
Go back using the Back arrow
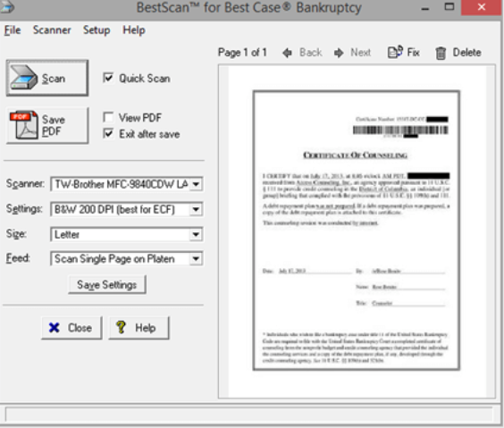tap(302, 53)
